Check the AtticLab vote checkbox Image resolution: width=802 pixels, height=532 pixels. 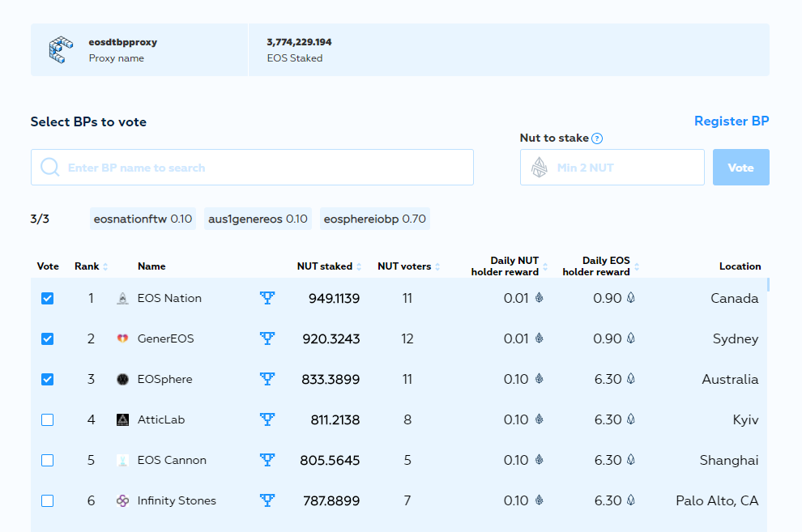coord(47,420)
